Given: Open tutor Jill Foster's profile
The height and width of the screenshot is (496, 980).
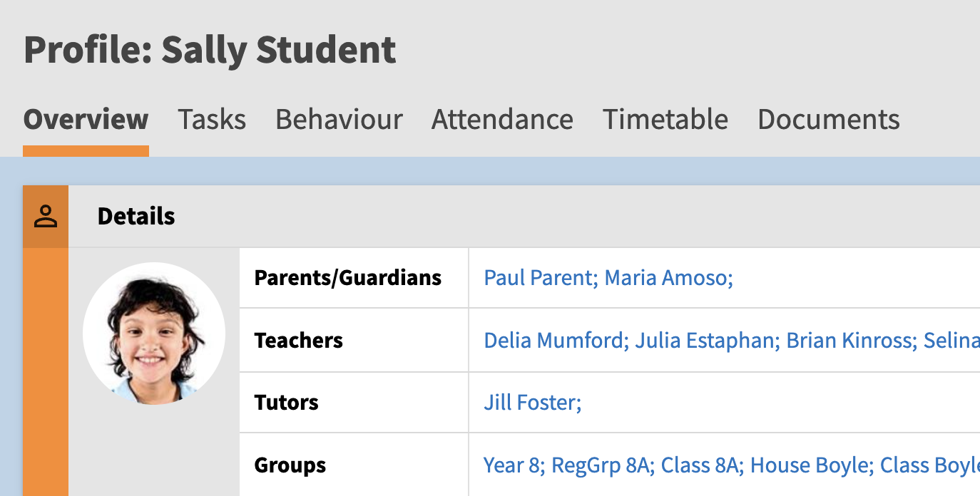Looking at the screenshot, I should (x=532, y=403).
